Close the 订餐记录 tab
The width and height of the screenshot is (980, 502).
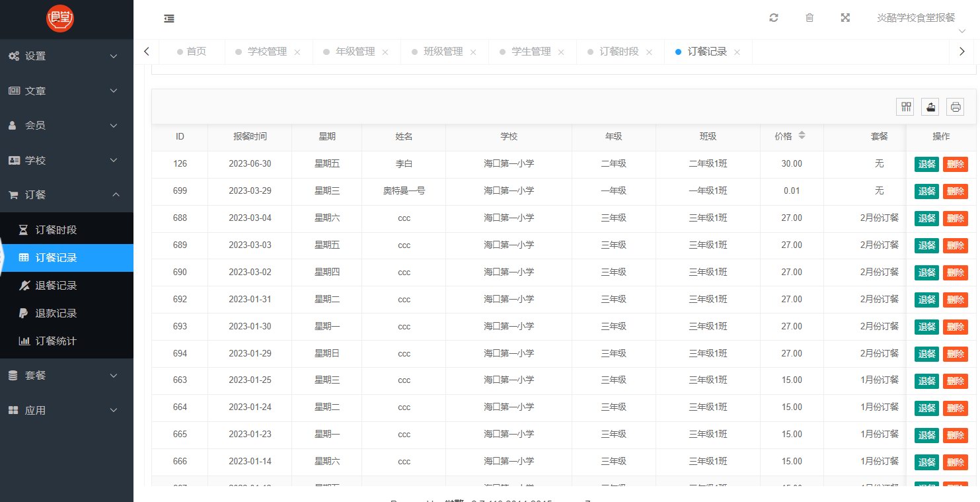pyautogui.click(x=737, y=52)
